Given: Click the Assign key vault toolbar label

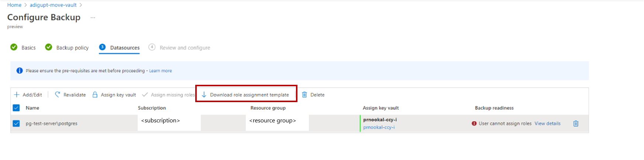Looking at the screenshot, I should pyautogui.click(x=118, y=95).
